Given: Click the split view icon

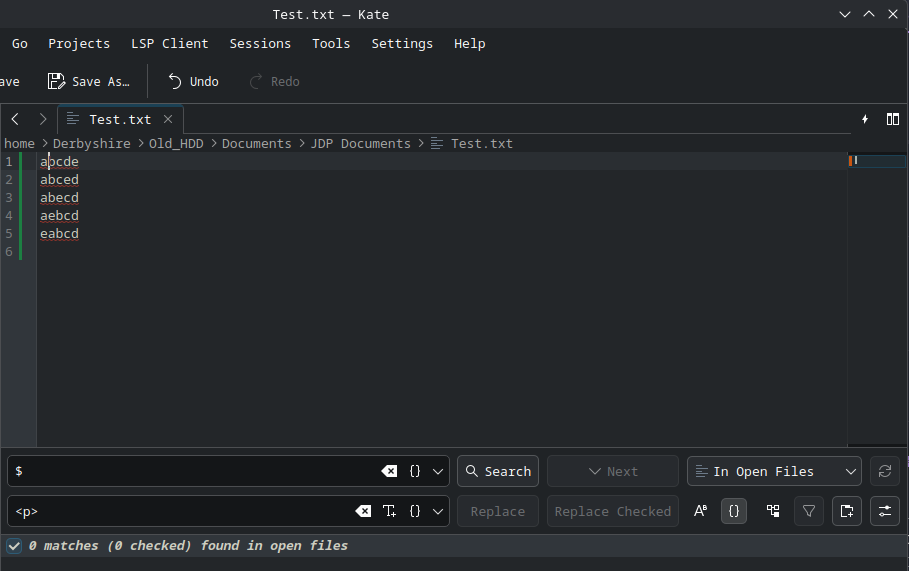Looking at the screenshot, I should pyautogui.click(x=893, y=119).
